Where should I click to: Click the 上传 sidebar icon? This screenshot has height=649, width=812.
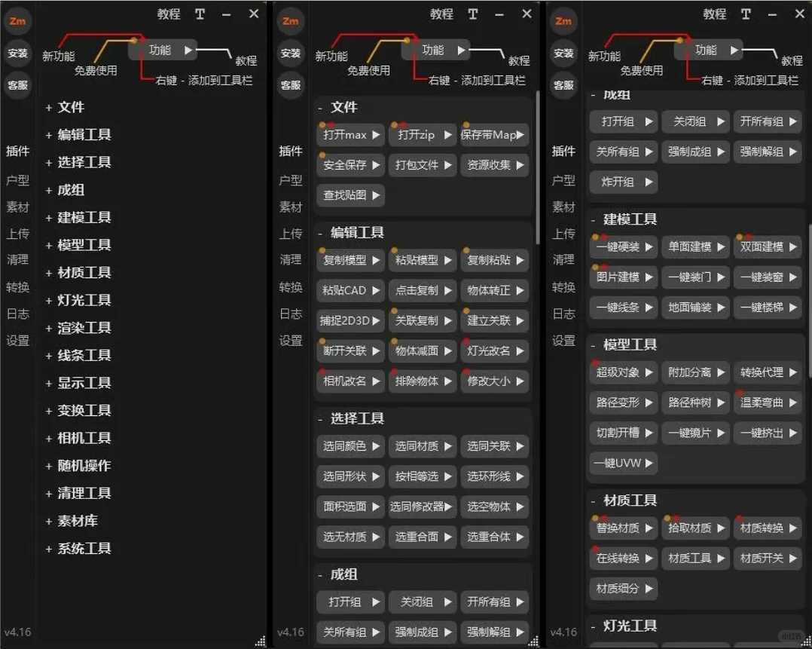[17, 234]
